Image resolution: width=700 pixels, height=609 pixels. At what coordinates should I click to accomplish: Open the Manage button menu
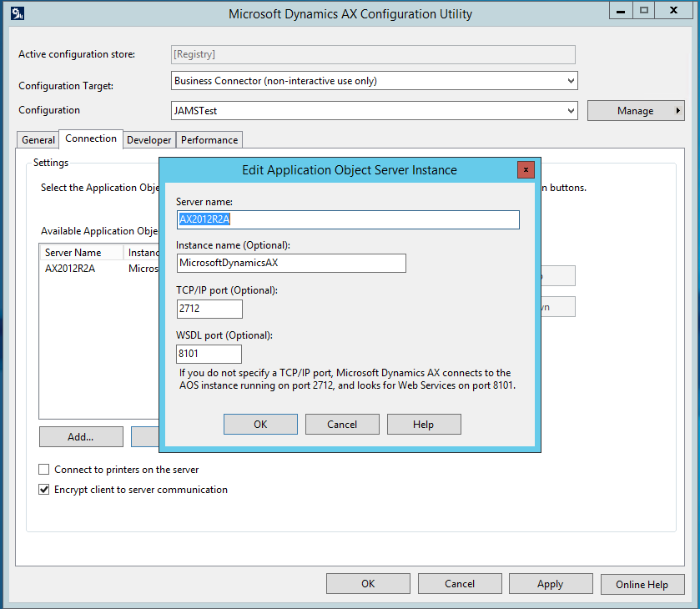click(636, 110)
